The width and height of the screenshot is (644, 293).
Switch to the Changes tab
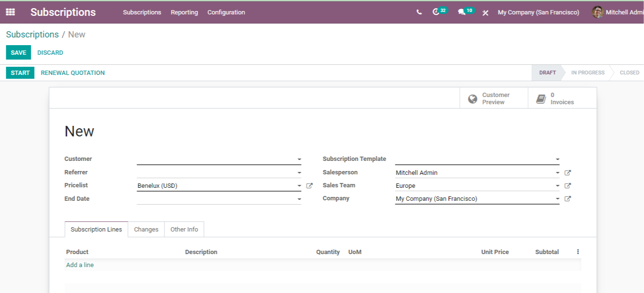146,230
